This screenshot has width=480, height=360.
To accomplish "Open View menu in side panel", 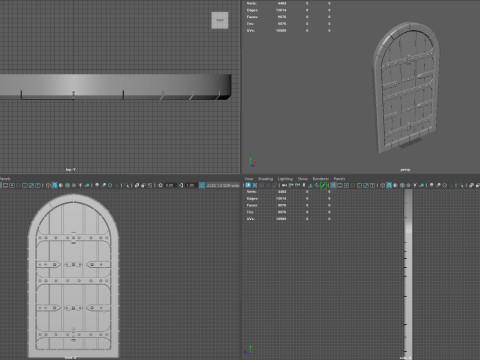I will [x=249, y=179].
